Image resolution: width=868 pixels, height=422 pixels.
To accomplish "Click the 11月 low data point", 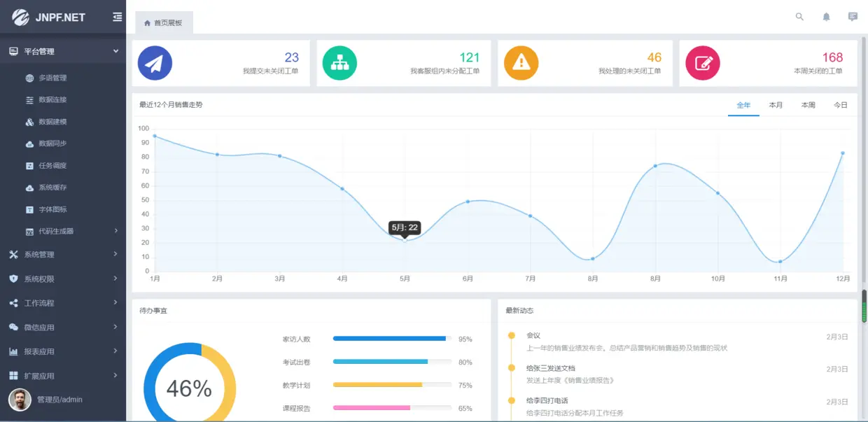I will [x=780, y=262].
